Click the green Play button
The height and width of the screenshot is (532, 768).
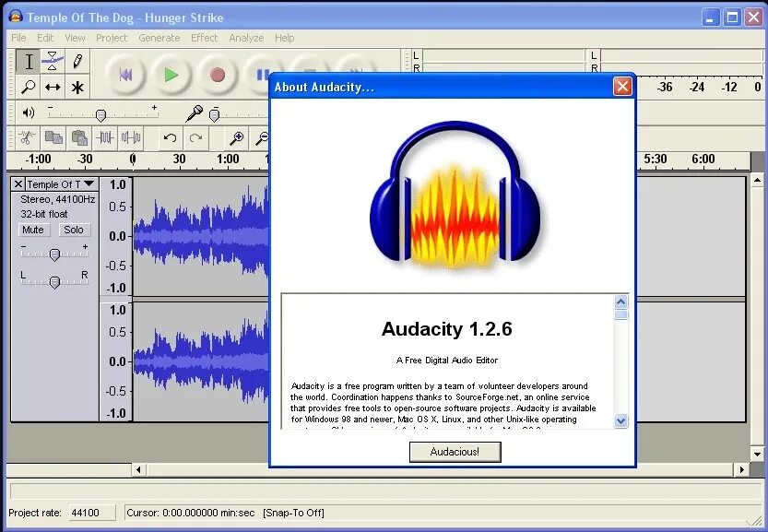pyautogui.click(x=171, y=75)
